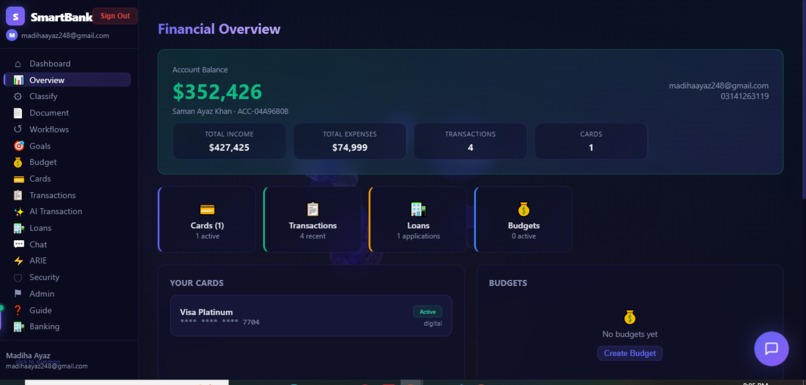Select the Overview sidebar item
This screenshot has width=806, height=385.
click(x=67, y=80)
